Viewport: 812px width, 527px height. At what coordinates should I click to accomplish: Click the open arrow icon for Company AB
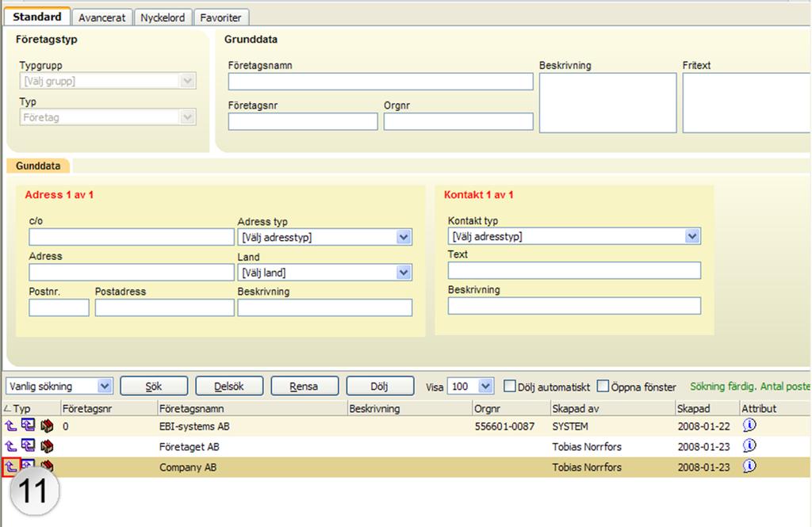coord(11,467)
